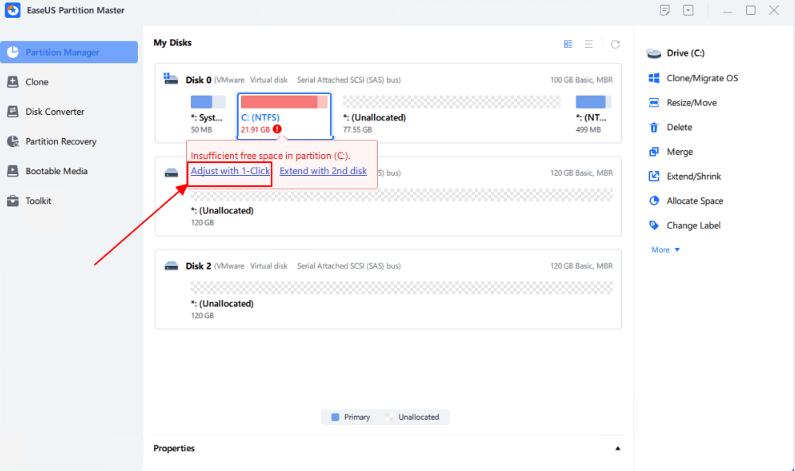Click the My Disks heading
The height and width of the screenshot is (471, 795).
tap(172, 43)
